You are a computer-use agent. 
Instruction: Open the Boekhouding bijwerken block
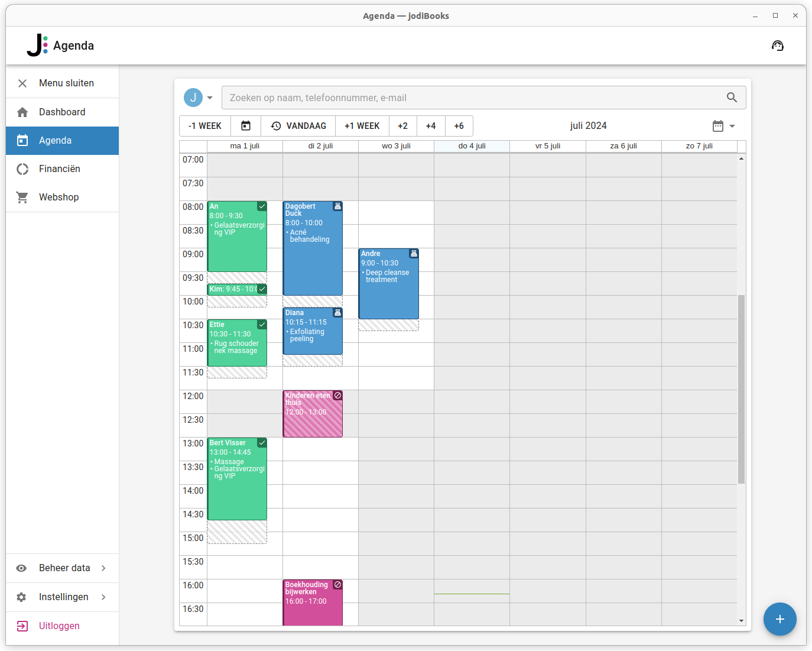point(313,603)
